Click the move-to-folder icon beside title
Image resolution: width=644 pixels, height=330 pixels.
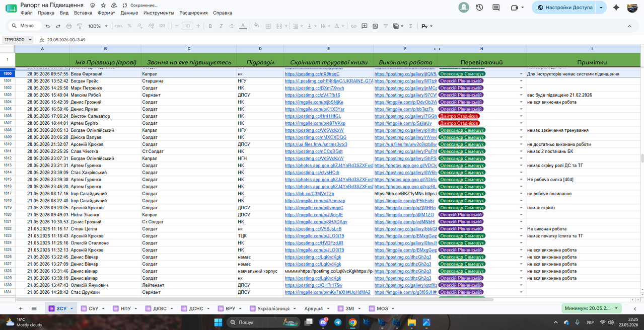[114, 5]
